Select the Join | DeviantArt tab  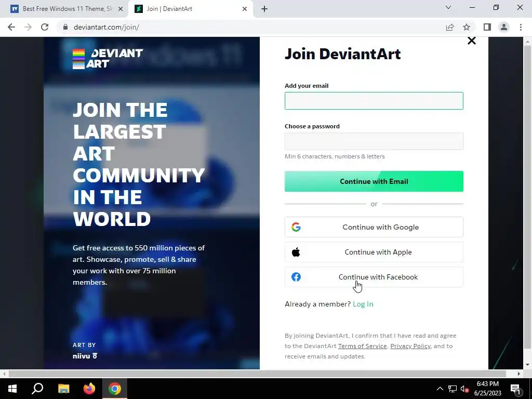190,9
